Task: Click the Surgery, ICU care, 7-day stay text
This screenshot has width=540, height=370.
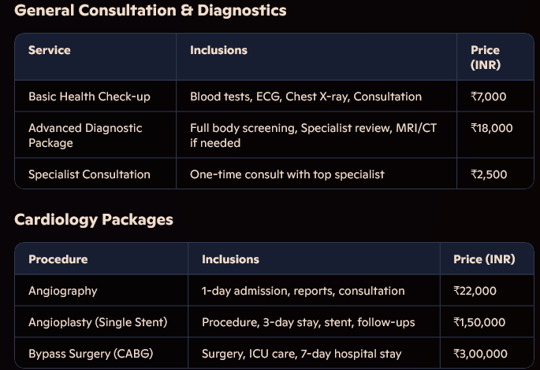Action: click(301, 354)
